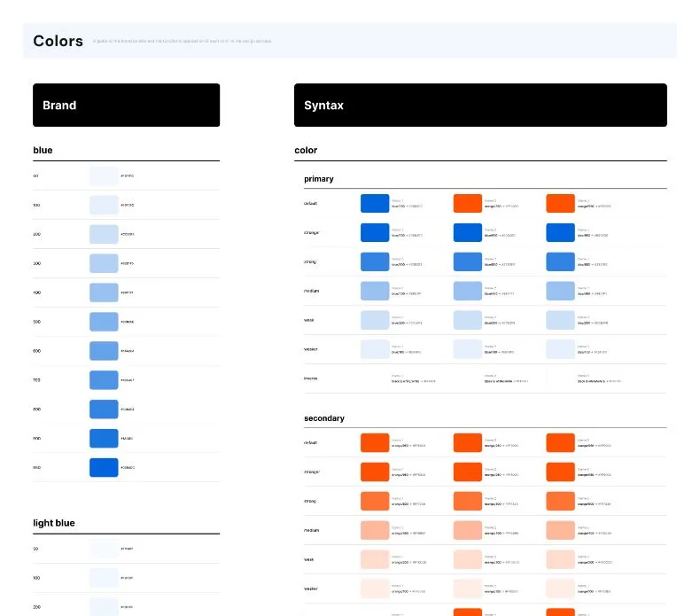Select primary weak theme 1 swatch
700x616 pixels.
[375, 320]
